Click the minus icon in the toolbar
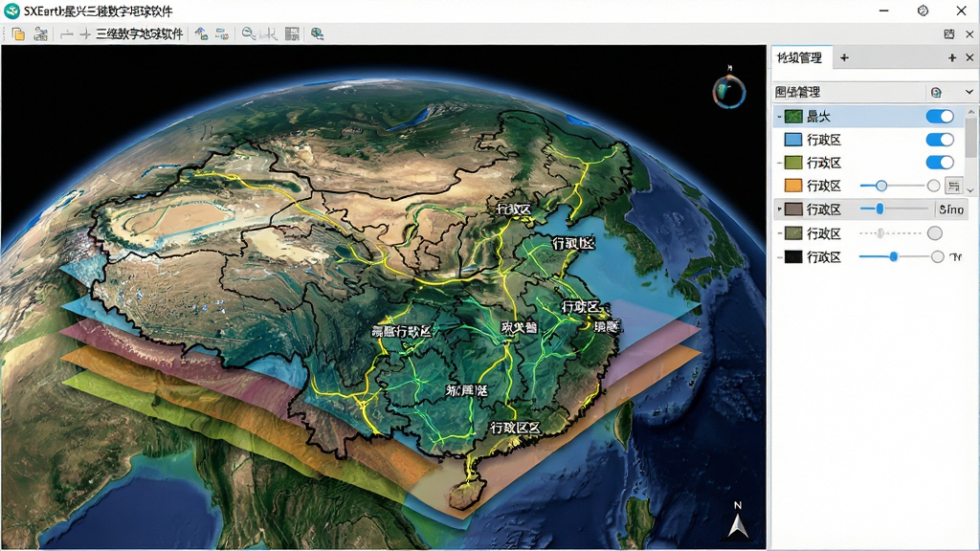980x551 pixels. (x=67, y=34)
